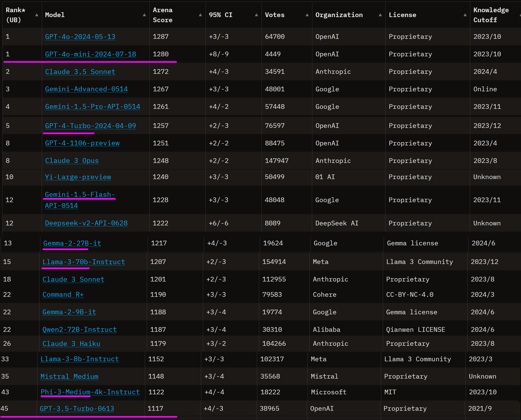The width and height of the screenshot is (521, 420).
Task: Open Gemini-Advanced-0514 model page
Action: (86, 89)
